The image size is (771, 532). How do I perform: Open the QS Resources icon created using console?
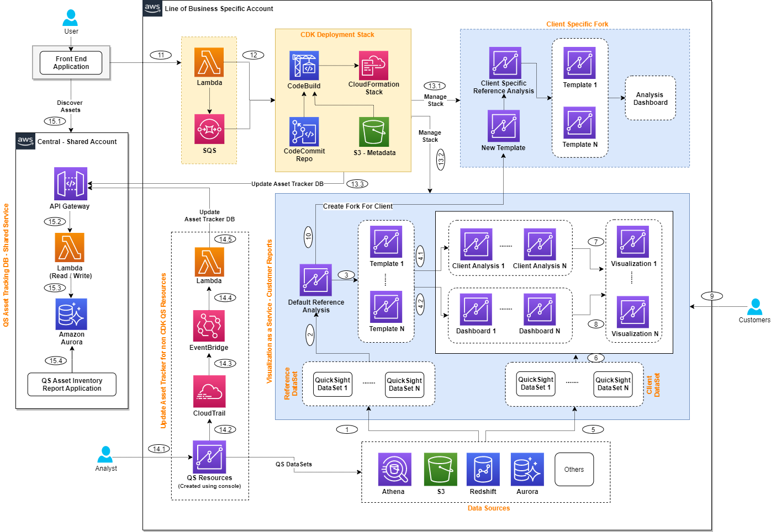coord(209,457)
